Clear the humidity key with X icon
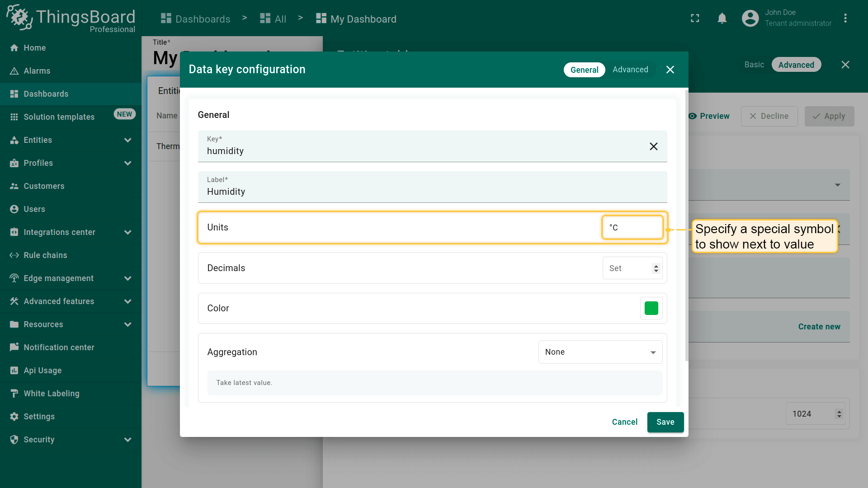 pyautogui.click(x=653, y=146)
